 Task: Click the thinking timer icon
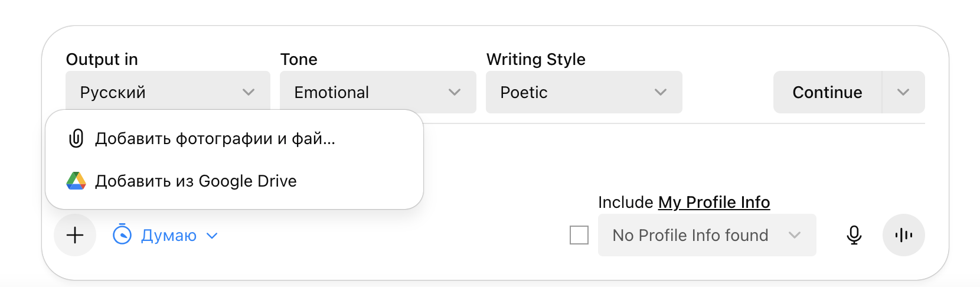[x=122, y=235]
